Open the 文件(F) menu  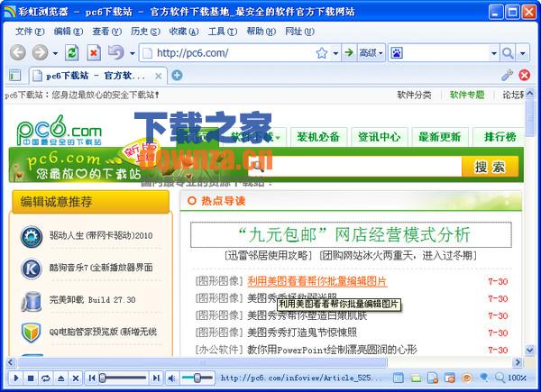(x=30, y=32)
